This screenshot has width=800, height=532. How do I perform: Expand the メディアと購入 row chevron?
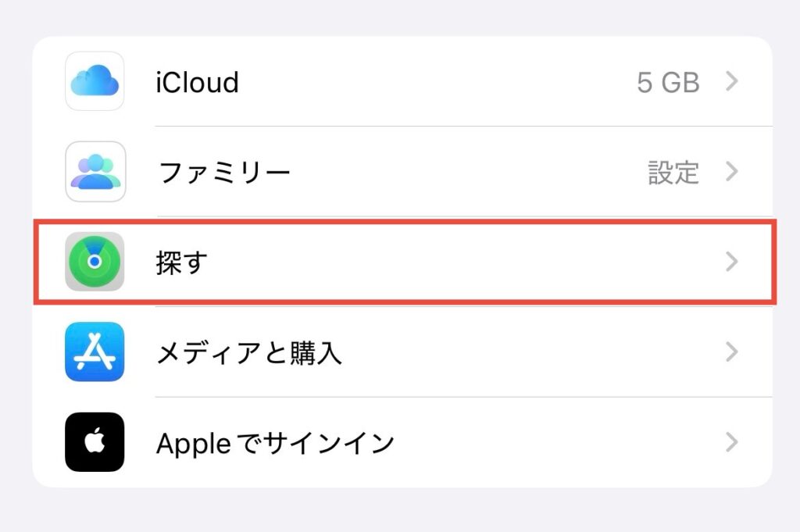tap(732, 352)
